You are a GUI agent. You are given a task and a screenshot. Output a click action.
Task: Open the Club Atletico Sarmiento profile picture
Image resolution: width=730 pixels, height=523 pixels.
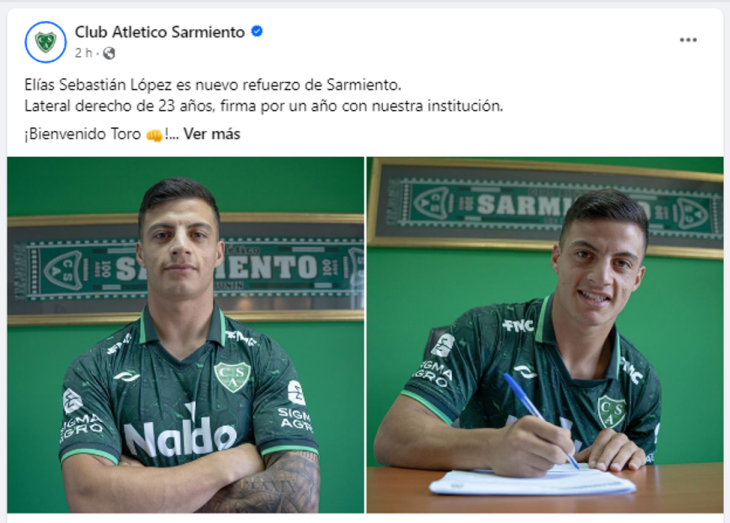click(x=46, y=42)
